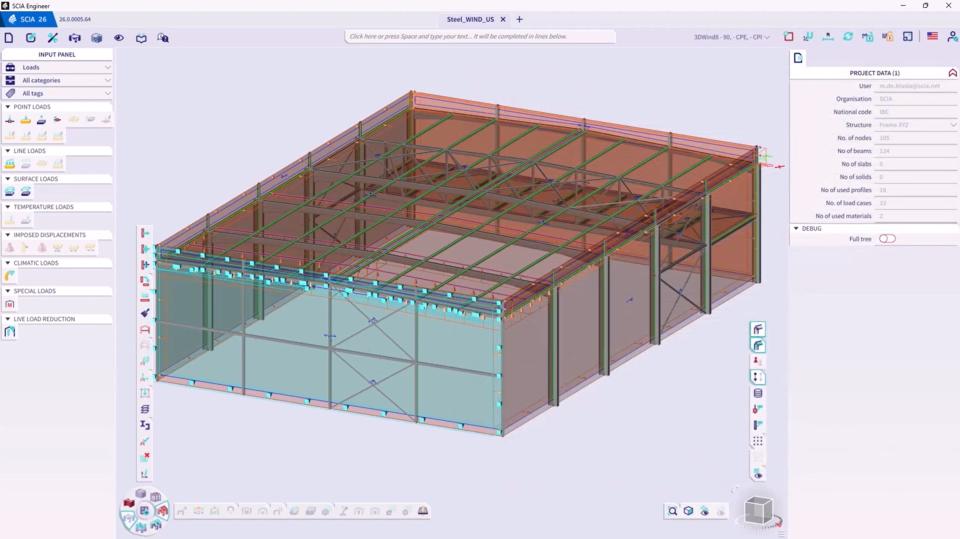The width and height of the screenshot is (960, 539).
Task: Click the US flag language icon
Action: click(932, 36)
